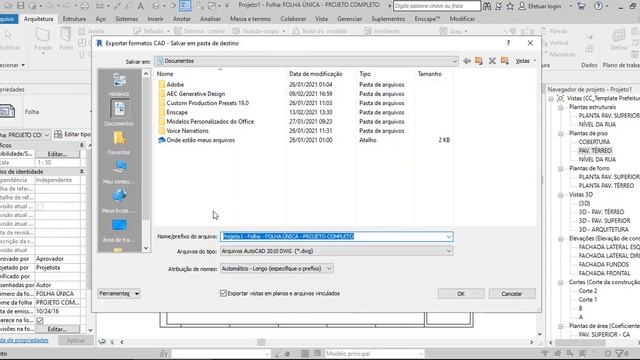Open the Nome/prefixo do arquivo dropdown arrow
The height and width of the screenshot is (360, 640).
click(x=449, y=237)
